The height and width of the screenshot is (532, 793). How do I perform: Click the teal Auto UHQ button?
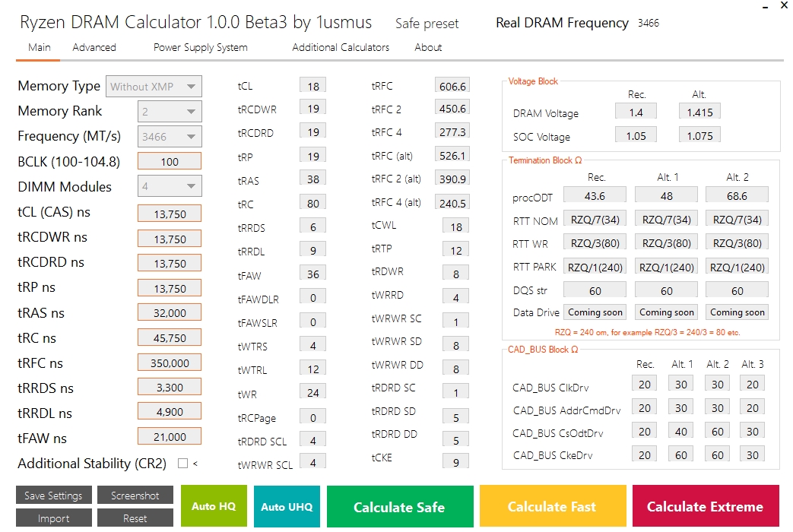click(287, 506)
